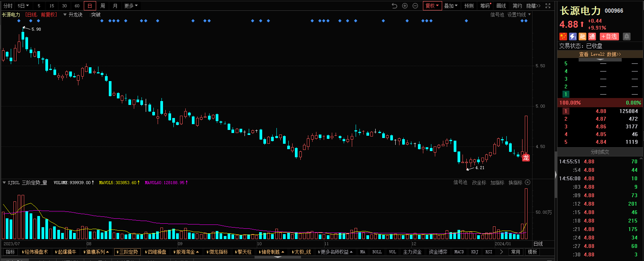Click 换指标 in volume panel
Image resolution: width=644 pixels, height=261 pixels.
(515, 183)
